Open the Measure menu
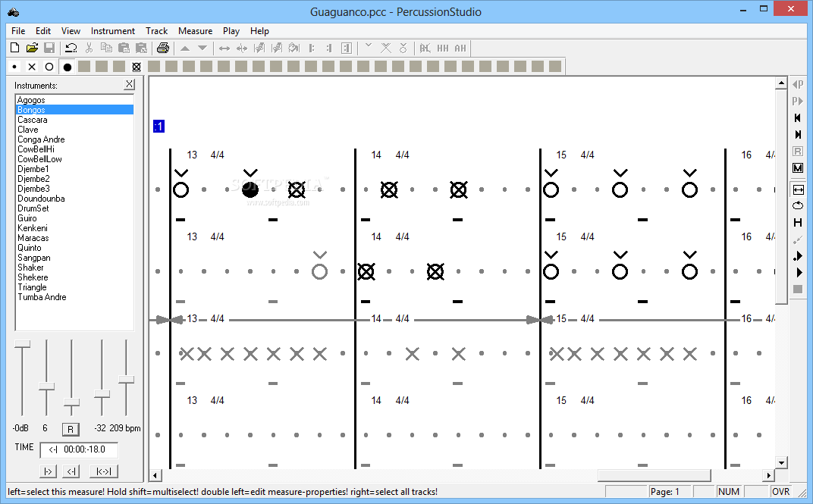The height and width of the screenshot is (504, 813). [196, 31]
